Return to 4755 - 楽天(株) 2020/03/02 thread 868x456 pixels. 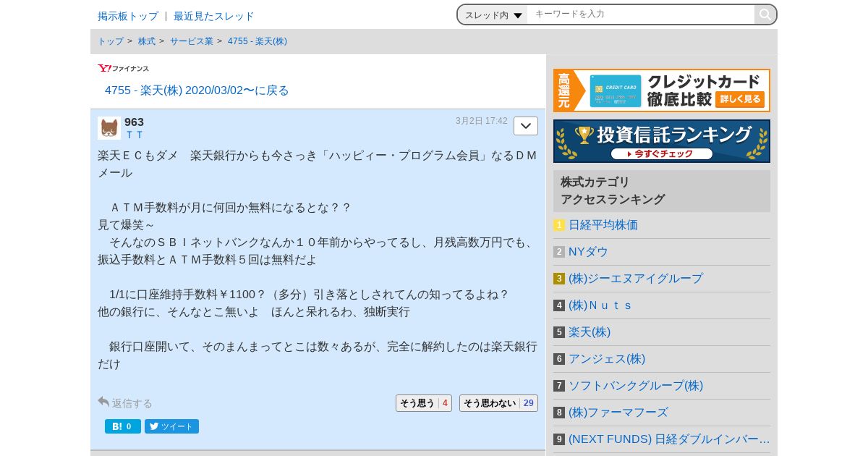point(197,90)
